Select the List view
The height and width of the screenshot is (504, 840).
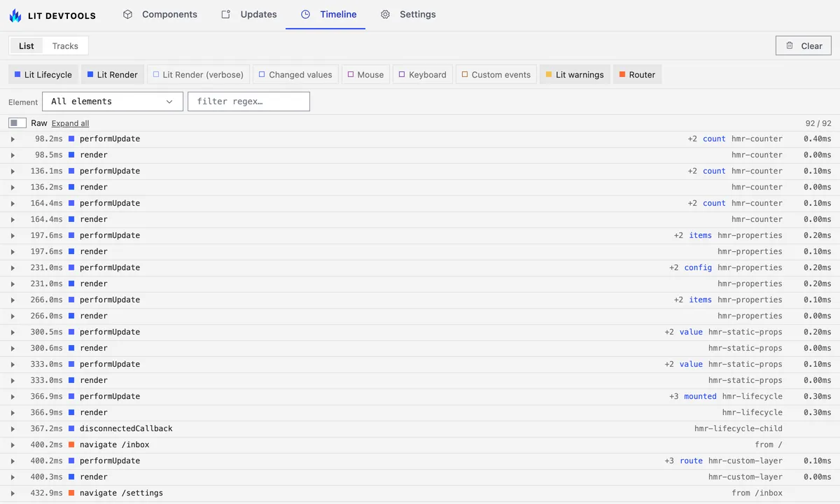(27, 45)
